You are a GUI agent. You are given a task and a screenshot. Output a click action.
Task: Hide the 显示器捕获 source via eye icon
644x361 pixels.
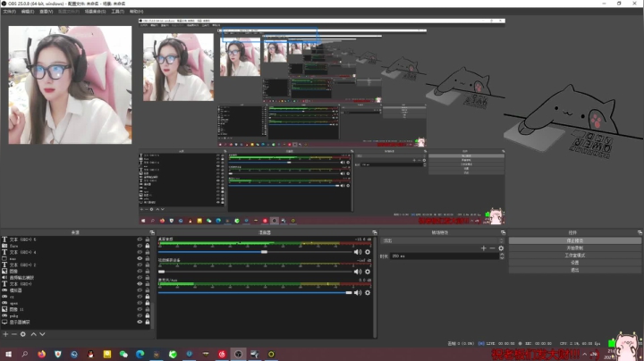pyautogui.click(x=140, y=322)
